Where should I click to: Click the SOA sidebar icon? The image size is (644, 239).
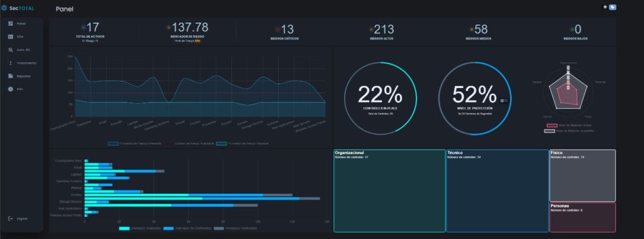[11, 36]
